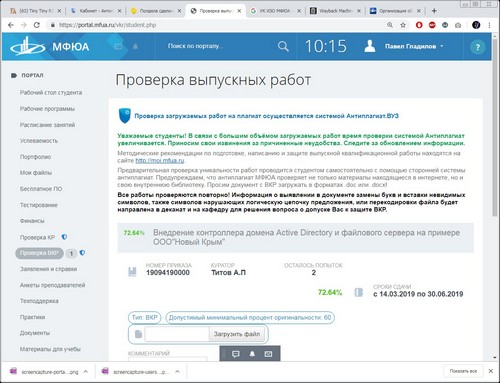Click Показать все downloads button
The width and height of the screenshot is (500, 383).
coord(463,371)
